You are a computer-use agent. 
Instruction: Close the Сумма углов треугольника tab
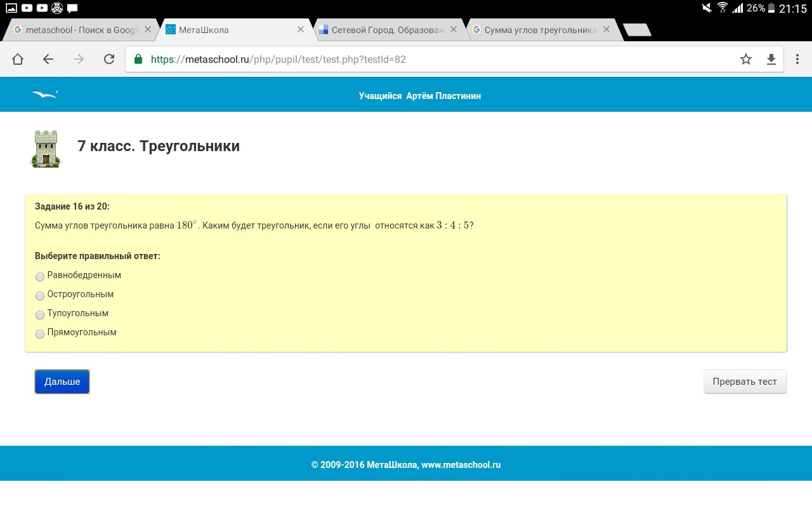[x=606, y=29]
